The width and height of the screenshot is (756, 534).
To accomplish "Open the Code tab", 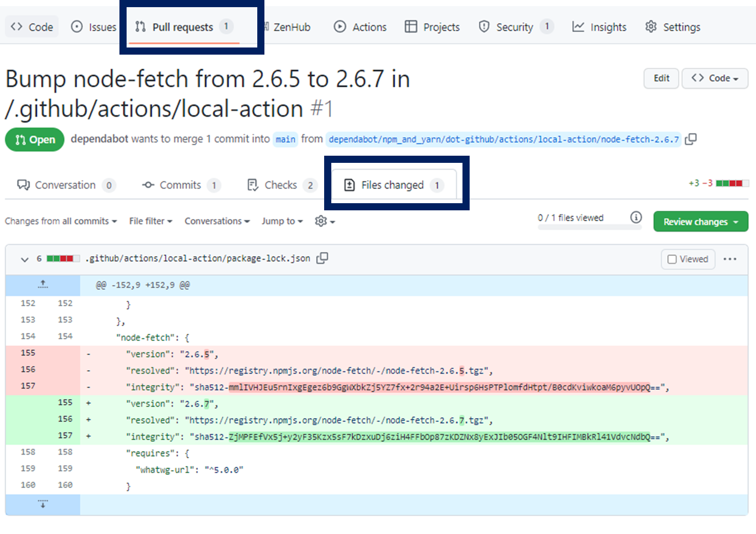I will coord(32,27).
